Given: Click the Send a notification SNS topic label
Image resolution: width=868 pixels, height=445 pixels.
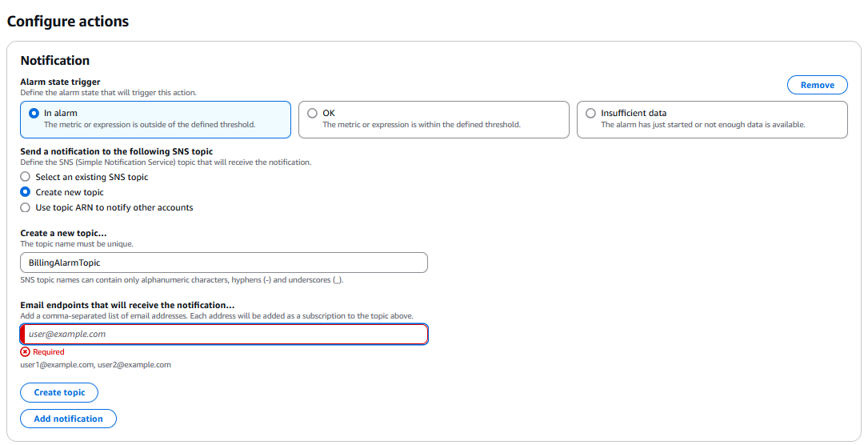Looking at the screenshot, I should coord(117,151).
